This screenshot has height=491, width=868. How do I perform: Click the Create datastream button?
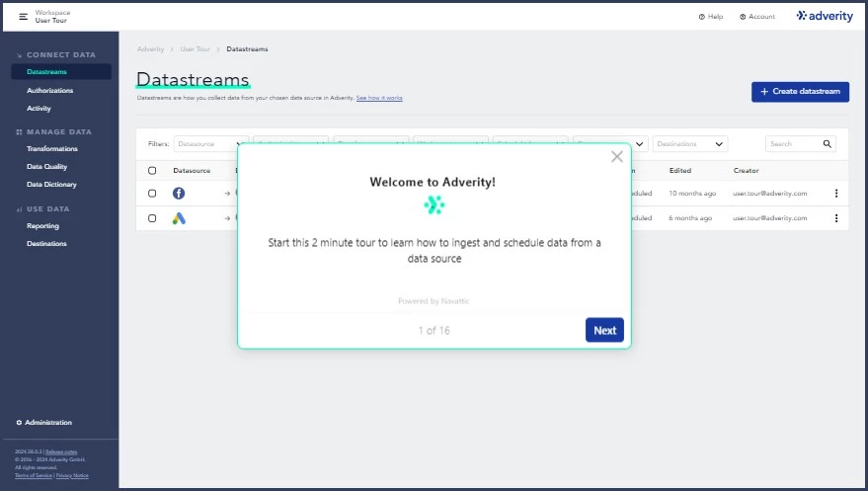point(800,92)
